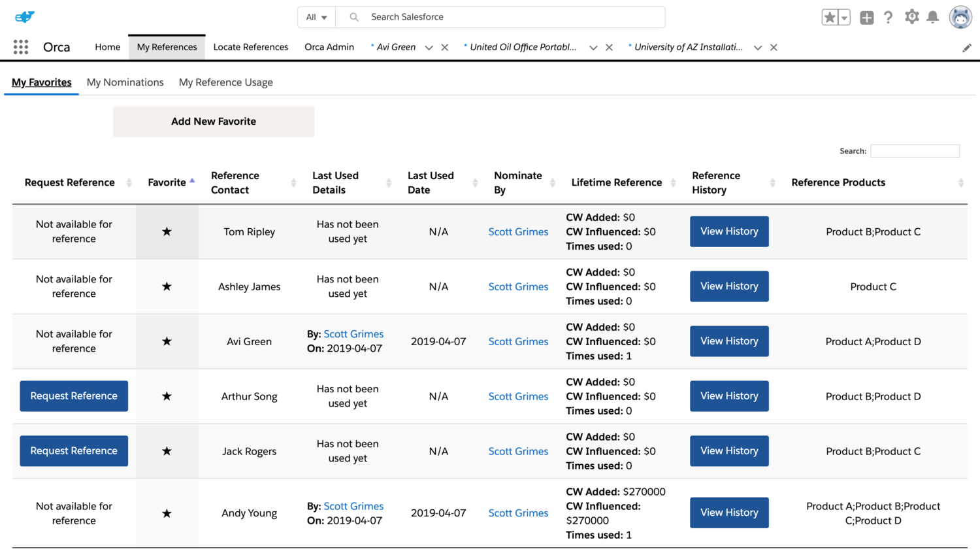Open the Setup gear icon
Image resolution: width=980 pixels, height=557 pixels.
911,17
